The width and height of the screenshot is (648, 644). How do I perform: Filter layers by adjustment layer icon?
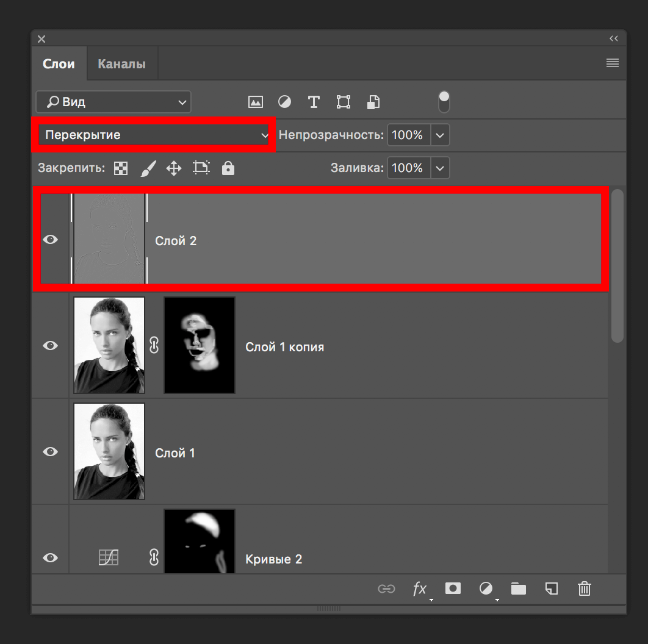click(284, 102)
